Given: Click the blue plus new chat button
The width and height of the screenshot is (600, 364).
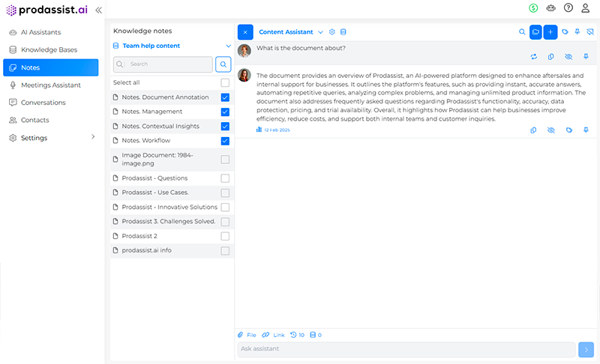Looking at the screenshot, I should [x=550, y=32].
